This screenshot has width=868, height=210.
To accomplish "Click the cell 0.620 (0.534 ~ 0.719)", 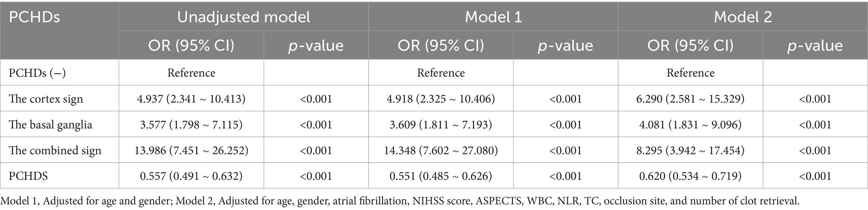I will point(690,176).
